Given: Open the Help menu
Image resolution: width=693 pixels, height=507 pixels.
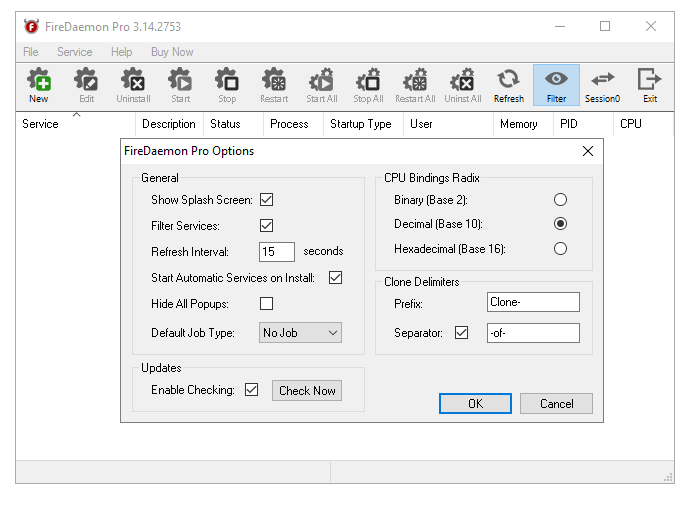Looking at the screenshot, I should (122, 52).
